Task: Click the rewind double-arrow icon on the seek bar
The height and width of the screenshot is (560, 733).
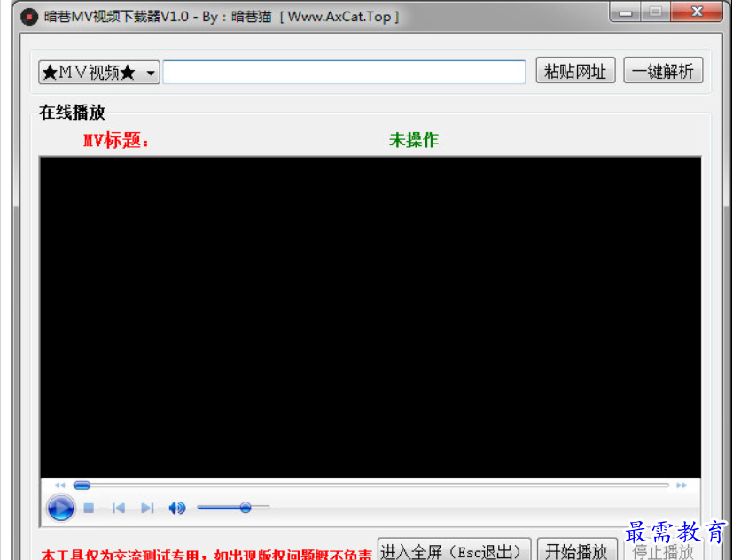Action: [x=60, y=486]
